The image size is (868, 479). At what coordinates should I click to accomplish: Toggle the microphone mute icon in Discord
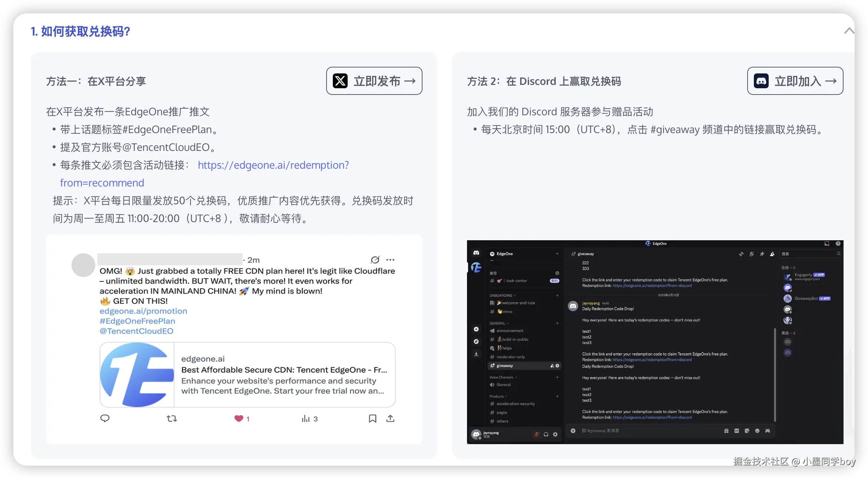[536, 435]
